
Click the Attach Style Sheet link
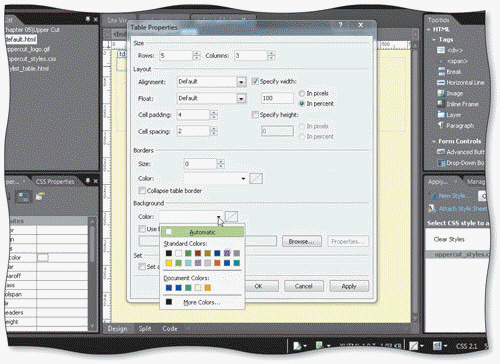[462, 209]
